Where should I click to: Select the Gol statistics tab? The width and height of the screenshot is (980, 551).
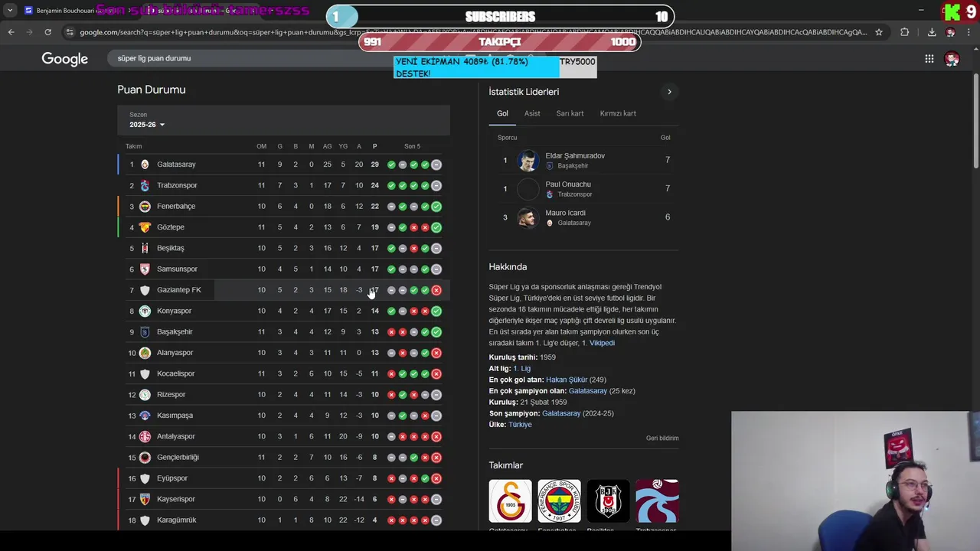502,113
